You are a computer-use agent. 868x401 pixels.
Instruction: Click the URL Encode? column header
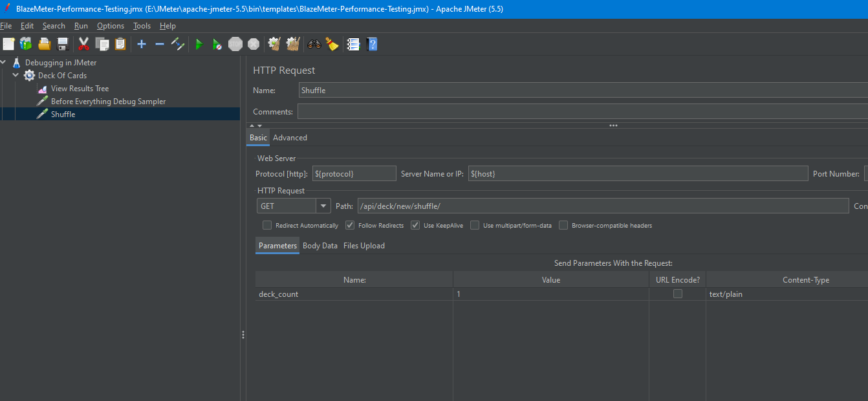677,280
